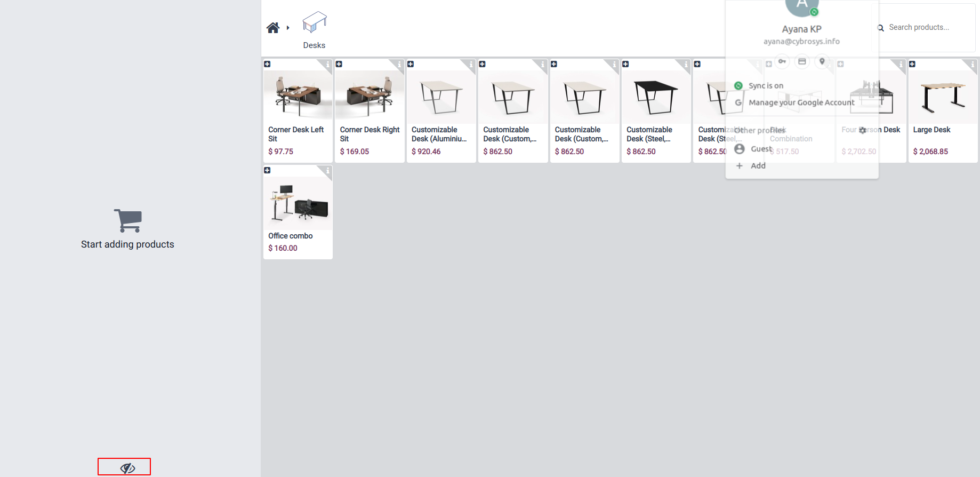Select the Customizable Desk (Aluminium) product
Image resolution: width=980 pixels, height=477 pixels.
point(441,110)
